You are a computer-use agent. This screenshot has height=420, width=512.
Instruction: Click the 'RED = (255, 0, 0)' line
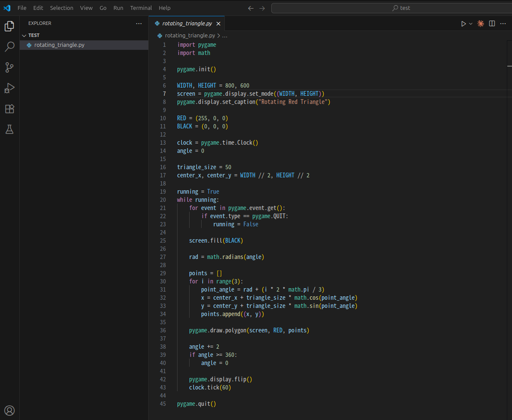click(202, 119)
